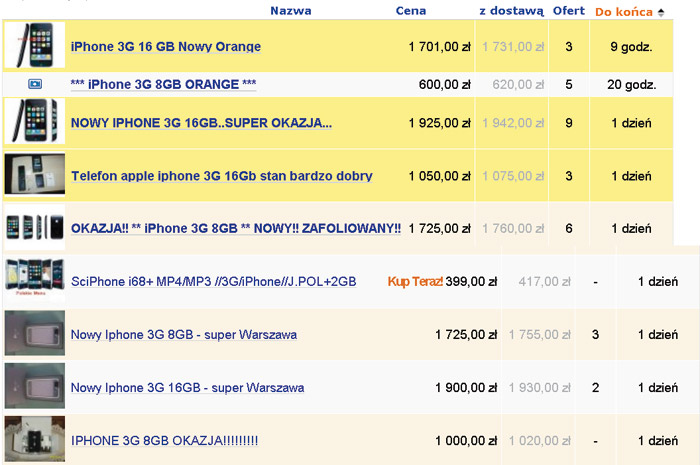This screenshot has height=465, width=700.
Task: Open Telefon apple iphone 3G 16Gb listing
Action: click(x=221, y=176)
